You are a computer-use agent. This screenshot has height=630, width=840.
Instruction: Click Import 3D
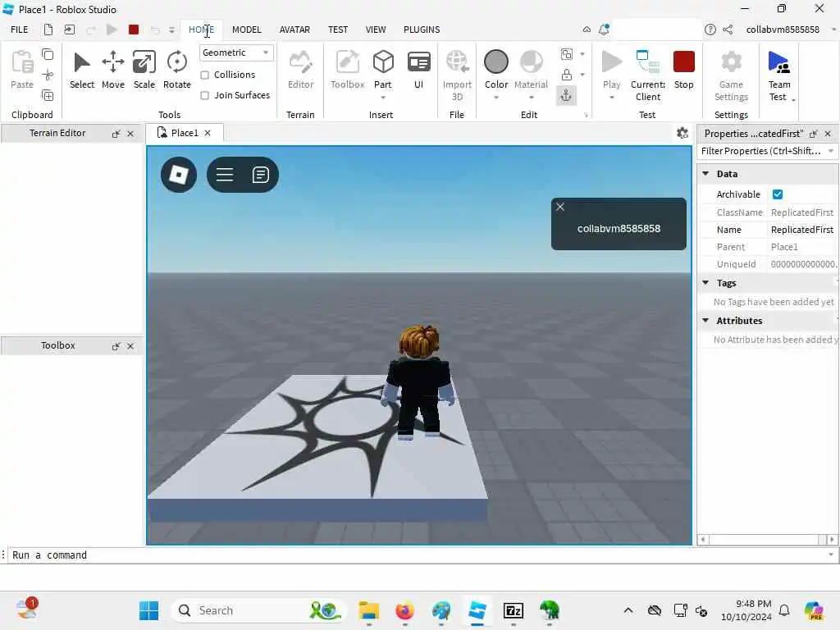(x=457, y=75)
